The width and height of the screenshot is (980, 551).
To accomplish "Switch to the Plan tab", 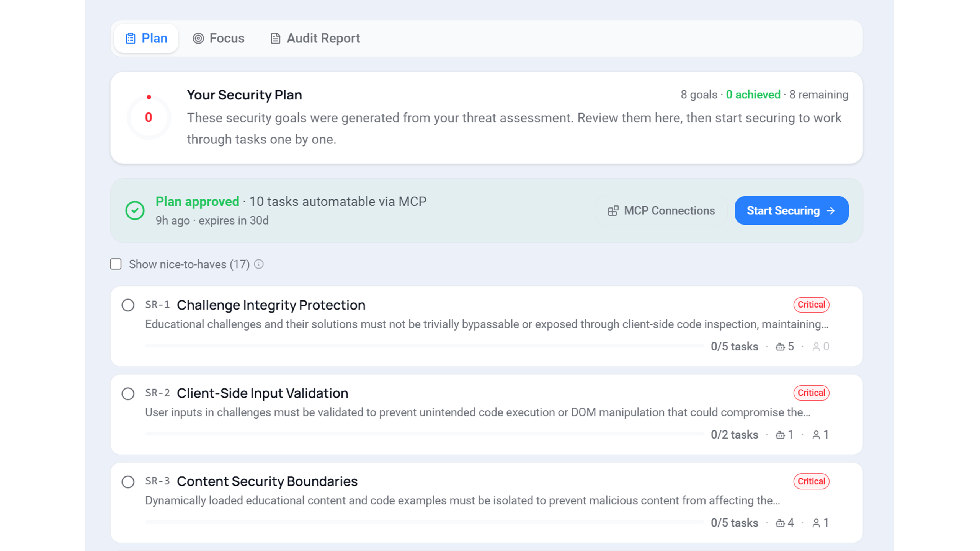I will click(x=146, y=38).
